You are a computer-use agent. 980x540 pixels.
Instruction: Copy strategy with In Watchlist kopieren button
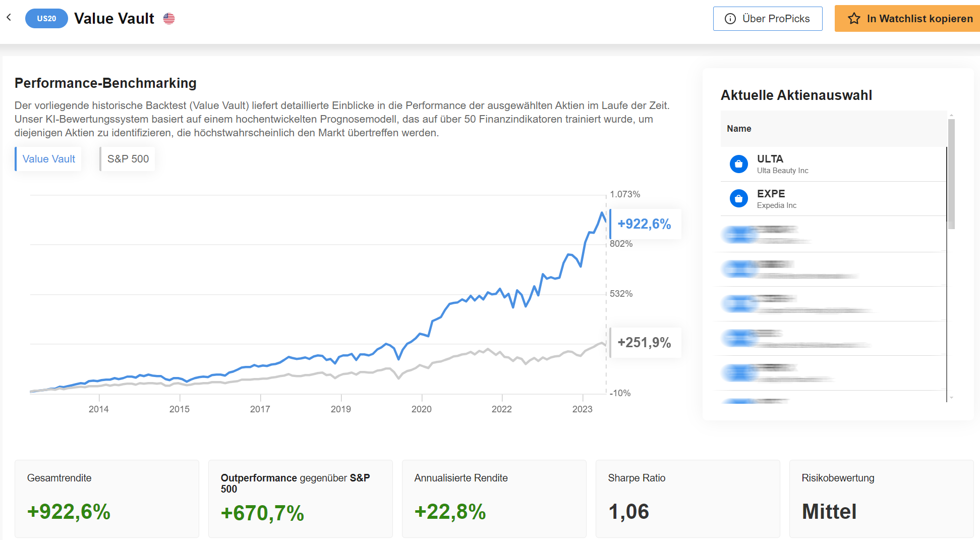pos(907,19)
